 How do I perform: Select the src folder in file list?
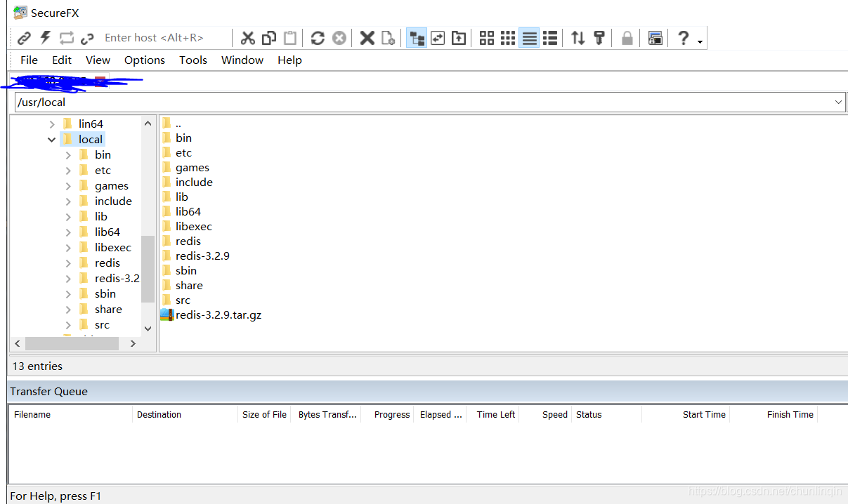point(183,300)
